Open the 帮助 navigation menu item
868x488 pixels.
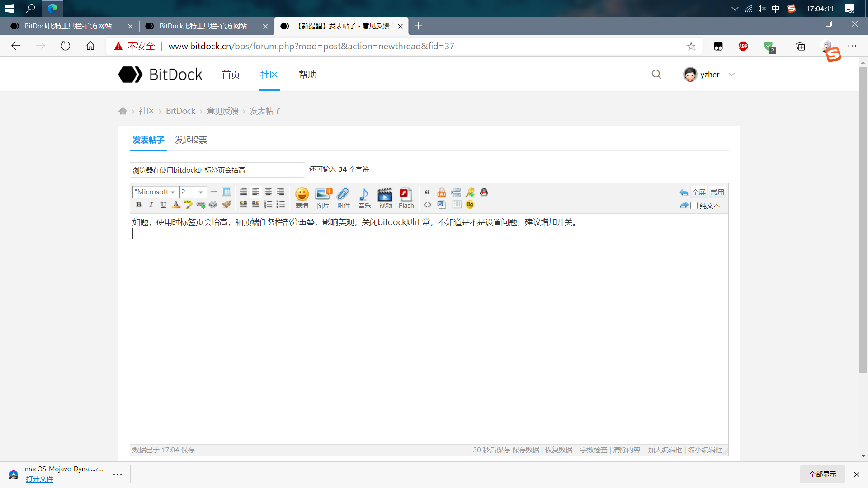pyautogui.click(x=307, y=75)
